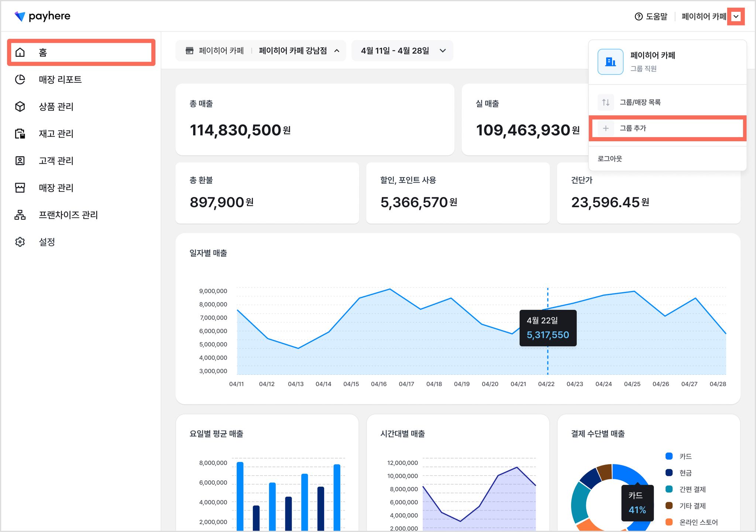This screenshot has width=756, height=532.
Task: Click the person icon for 고객 관리
Action: tap(20, 160)
